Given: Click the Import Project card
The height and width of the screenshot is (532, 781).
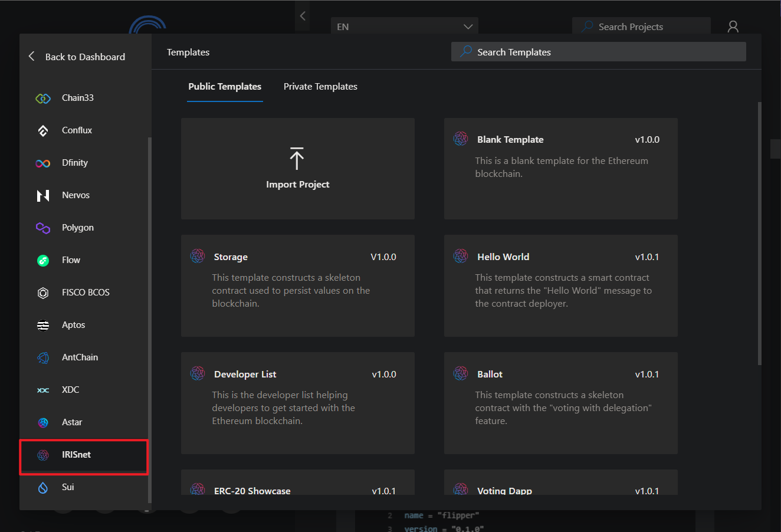Looking at the screenshot, I should 298,169.
